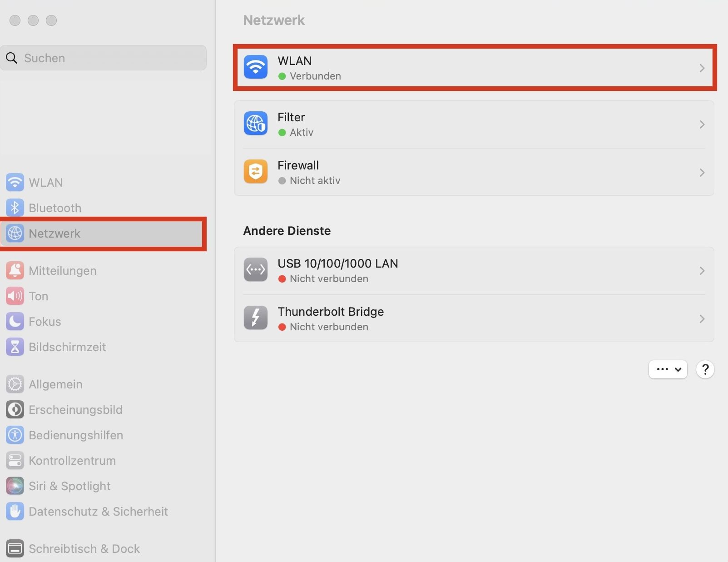Expand the WLAN entry via its chevron
Viewport: 728px width, 562px height.
[x=702, y=68]
